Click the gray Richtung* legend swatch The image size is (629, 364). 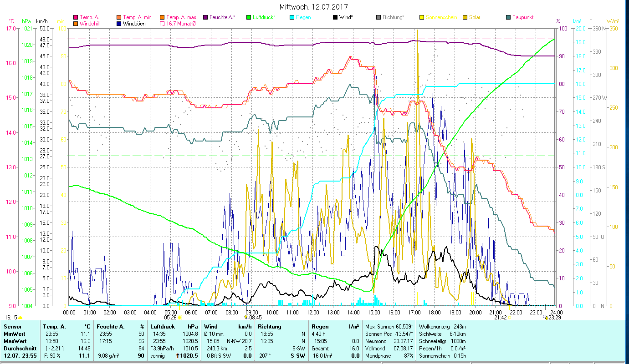[x=378, y=17]
